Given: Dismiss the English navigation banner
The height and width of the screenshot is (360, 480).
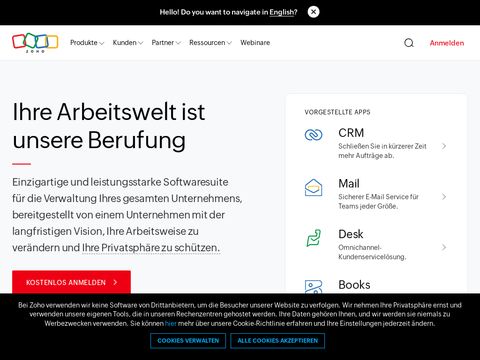Looking at the screenshot, I should coord(313,12).
